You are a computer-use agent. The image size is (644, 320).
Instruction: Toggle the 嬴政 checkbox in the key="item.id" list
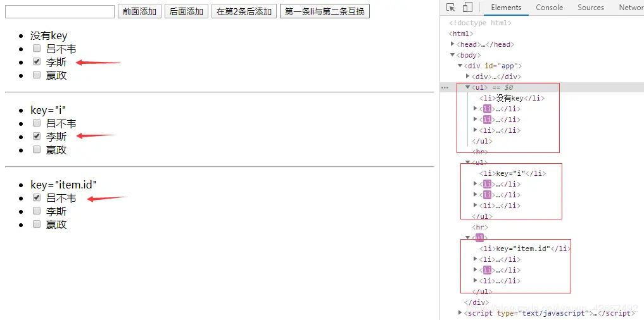point(37,224)
